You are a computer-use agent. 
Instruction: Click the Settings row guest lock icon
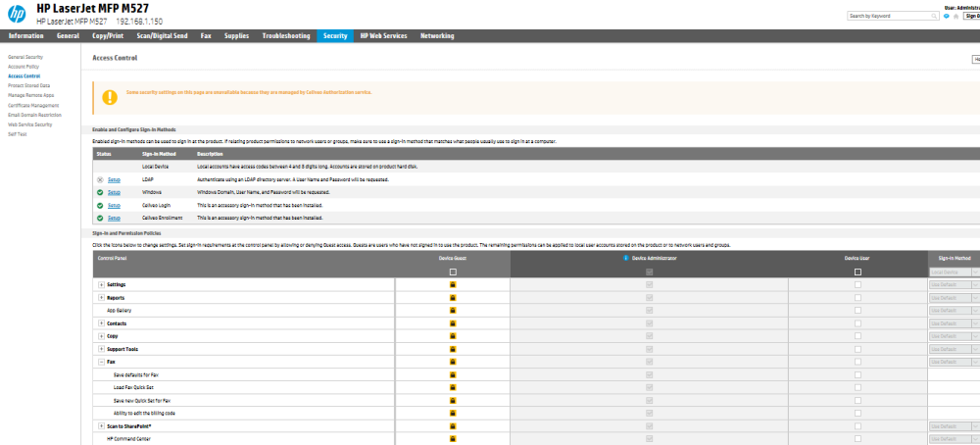coord(453,284)
